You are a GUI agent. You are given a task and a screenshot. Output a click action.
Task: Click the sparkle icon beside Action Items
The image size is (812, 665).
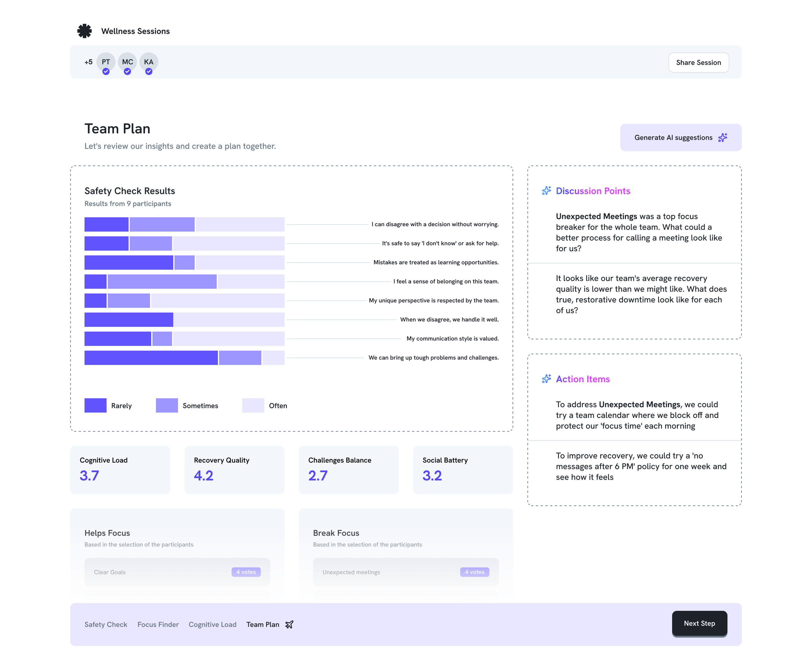point(546,378)
